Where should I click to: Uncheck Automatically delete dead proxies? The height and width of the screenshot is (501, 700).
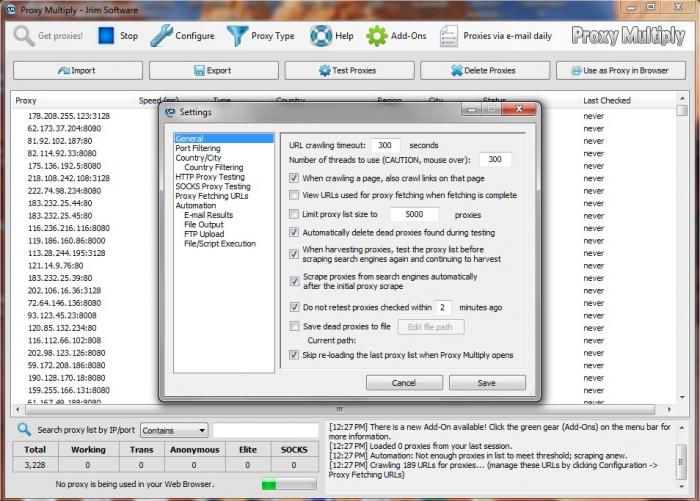click(294, 232)
